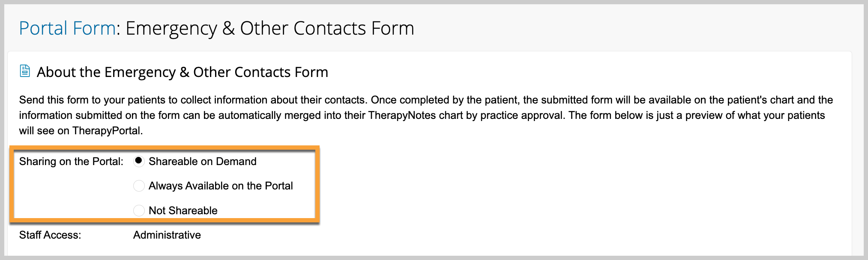Click the "Shareable on Demand" option label
This screenshot has width=868, height=260.
tap(202, 161)
